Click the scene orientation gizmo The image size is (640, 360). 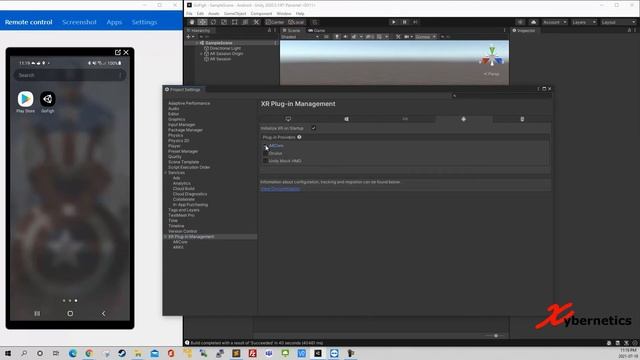pyautogui.click(x=492, y=57)
